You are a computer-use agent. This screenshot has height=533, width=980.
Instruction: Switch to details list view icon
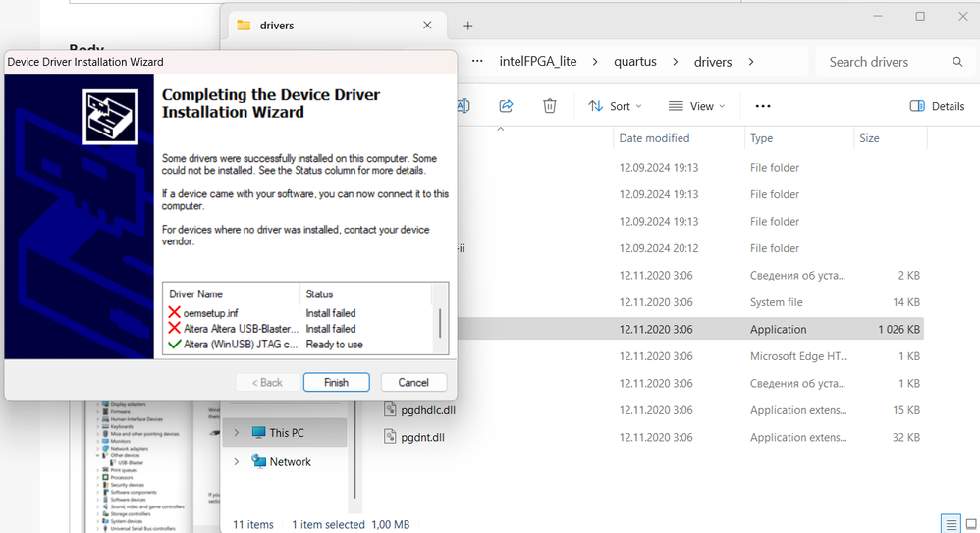point(950,524)
